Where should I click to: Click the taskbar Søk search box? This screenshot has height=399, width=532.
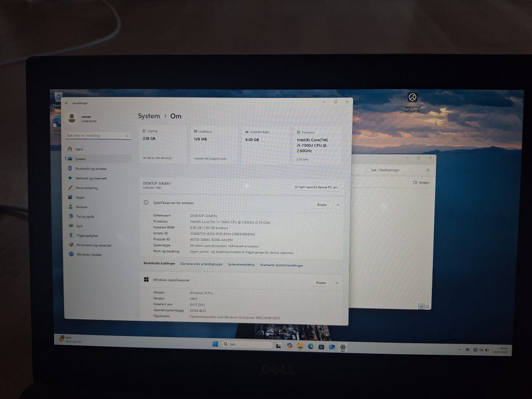click(247, 344)
